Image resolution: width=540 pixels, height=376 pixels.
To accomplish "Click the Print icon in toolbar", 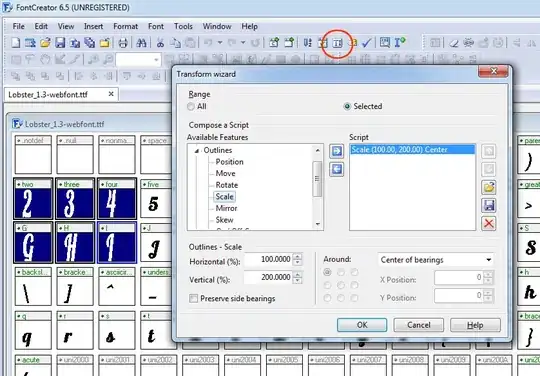I will tap(123, 43).
